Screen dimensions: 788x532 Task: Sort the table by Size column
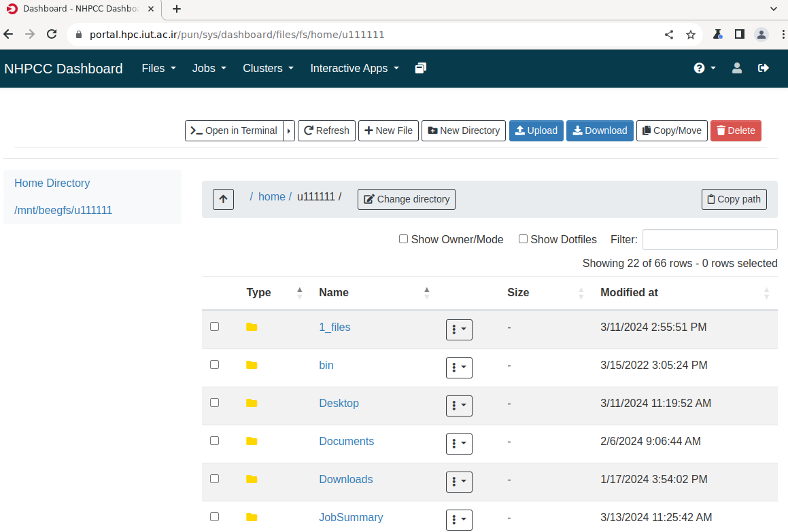(x=546, y=293)
